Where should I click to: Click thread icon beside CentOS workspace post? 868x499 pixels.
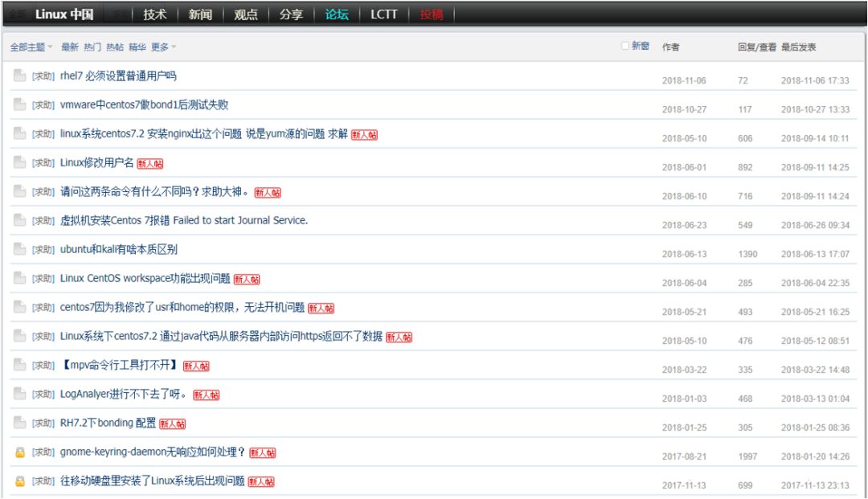[x=19, y=278]
